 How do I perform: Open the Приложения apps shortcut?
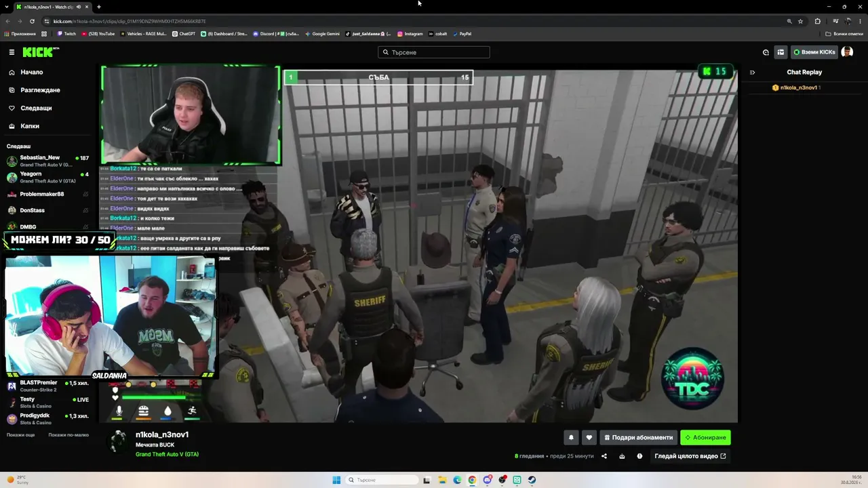[x=20, y=34]
